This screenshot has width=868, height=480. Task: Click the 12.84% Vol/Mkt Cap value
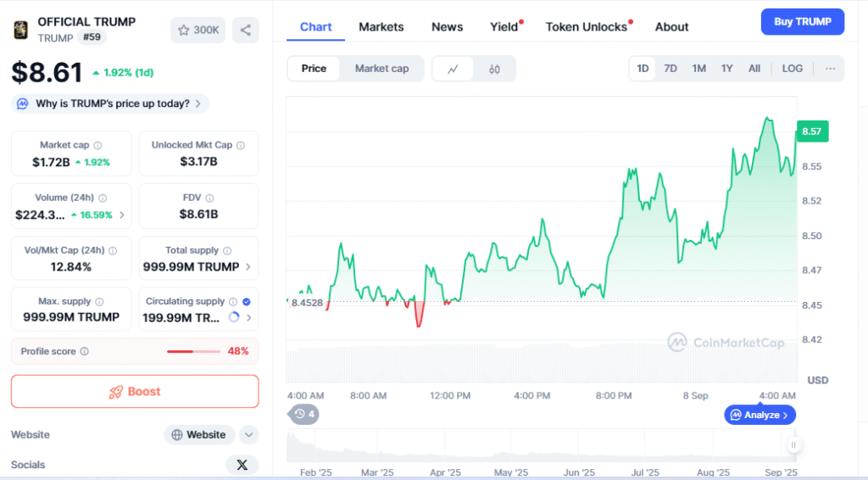coord(71,267)
